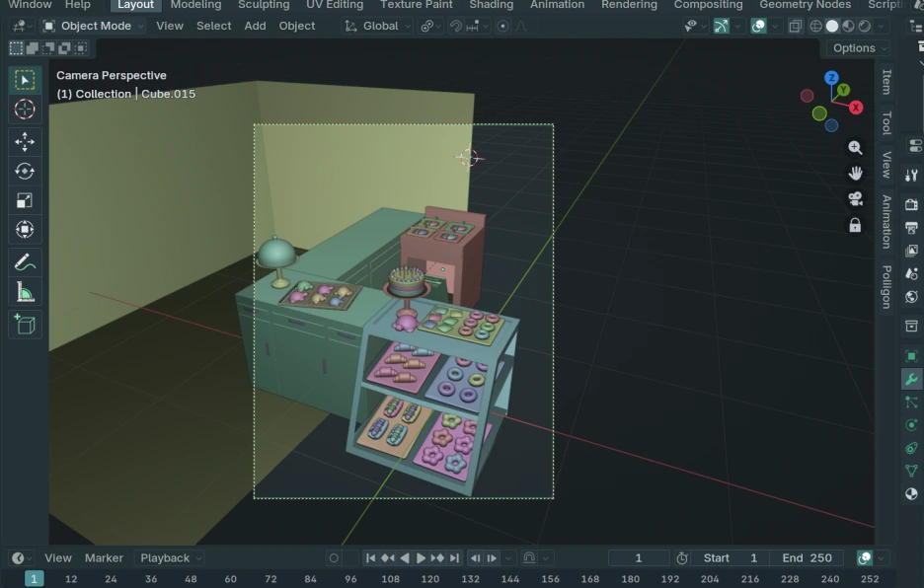Open the Playback dropdown in timeline

169,558
